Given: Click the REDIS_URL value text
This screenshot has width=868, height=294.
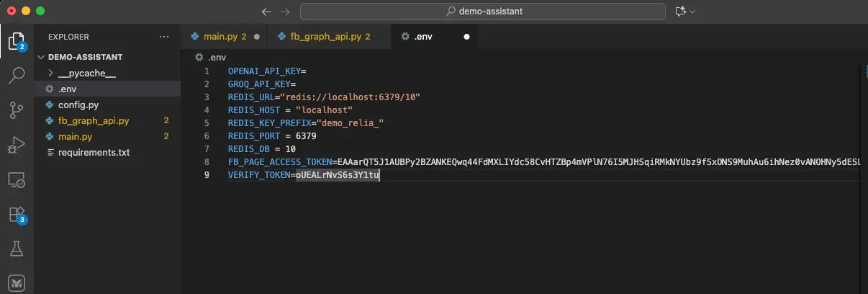Looking at the screenshot, I should [351, 97].
